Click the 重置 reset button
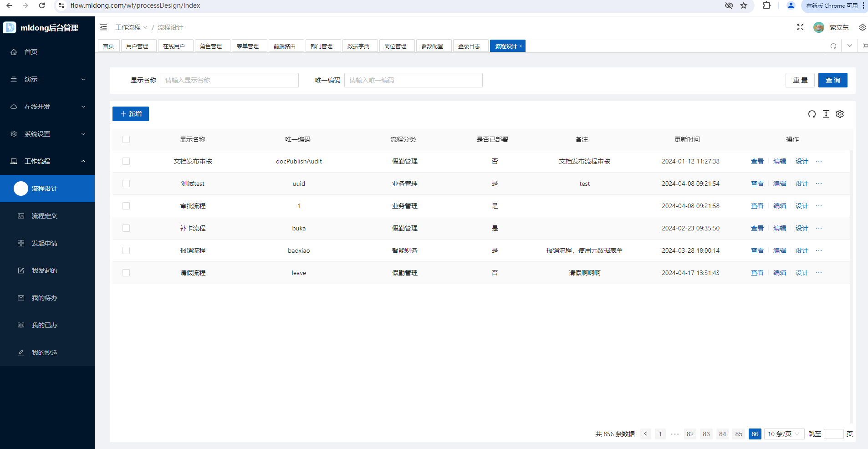 tap(800, 80)
